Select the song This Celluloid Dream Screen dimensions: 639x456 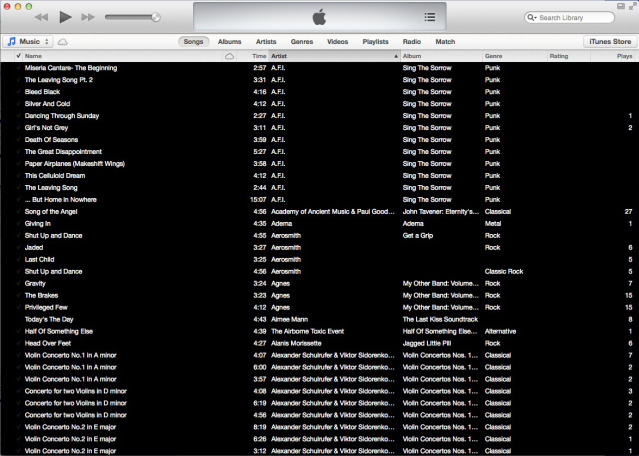tap(55, 176)
